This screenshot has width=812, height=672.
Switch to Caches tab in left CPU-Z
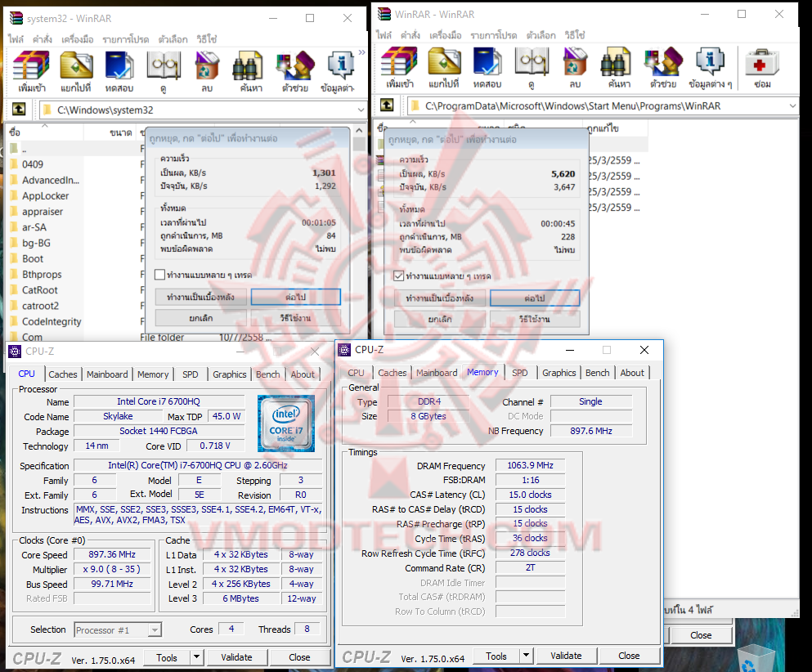click(x=63, y=374)
